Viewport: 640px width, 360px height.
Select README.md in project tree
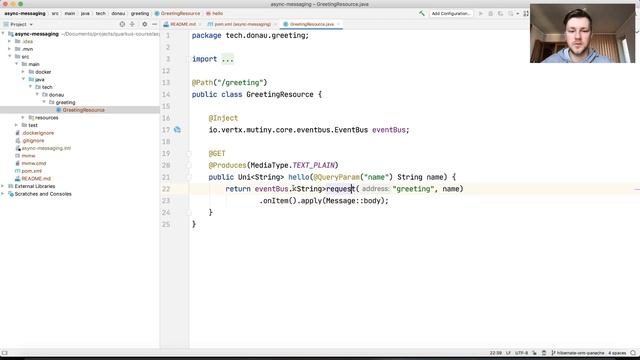(33, 179)
